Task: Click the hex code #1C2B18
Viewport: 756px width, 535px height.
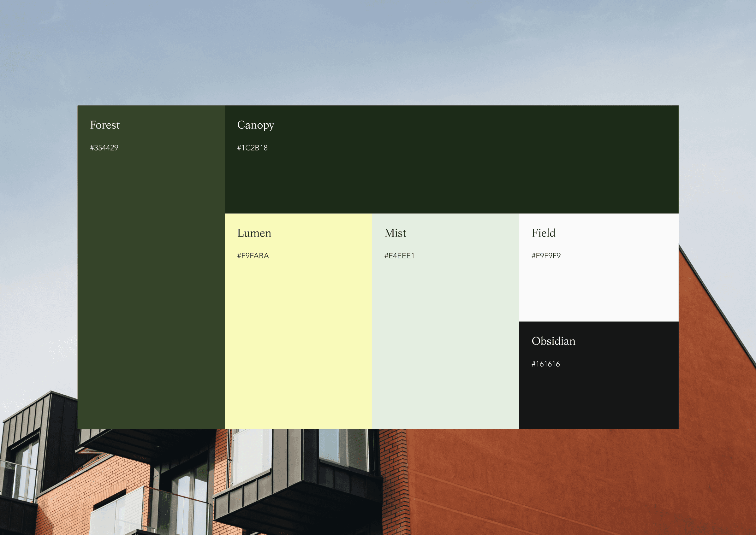Action: click(x=253, y=148)
